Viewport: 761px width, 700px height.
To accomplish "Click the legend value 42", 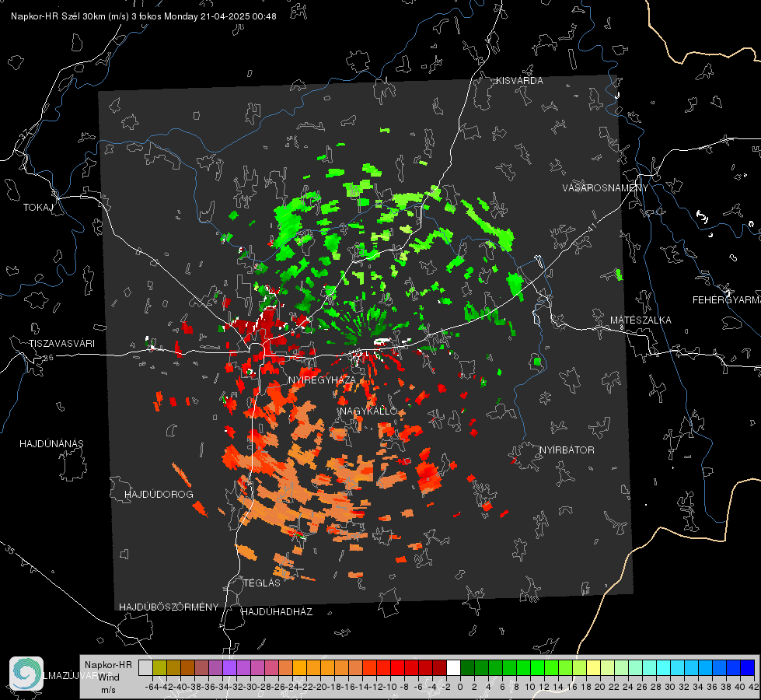I will [753, 687].
